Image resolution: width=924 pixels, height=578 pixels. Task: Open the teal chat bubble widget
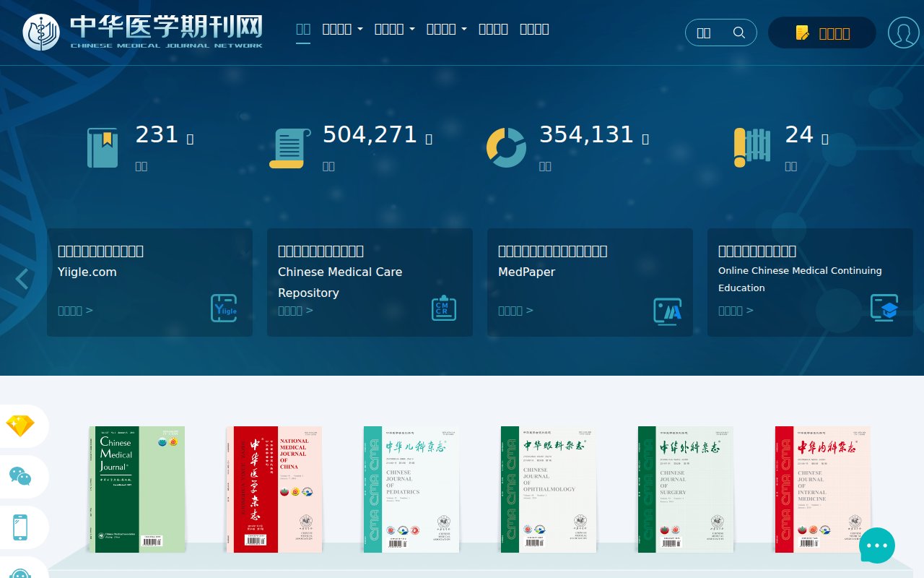point(877,545)
